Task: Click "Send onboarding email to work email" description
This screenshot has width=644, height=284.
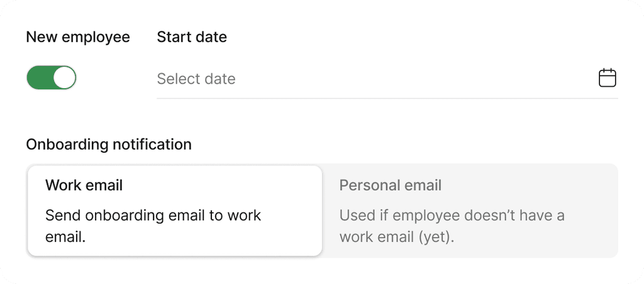Action: coord(153,215)
